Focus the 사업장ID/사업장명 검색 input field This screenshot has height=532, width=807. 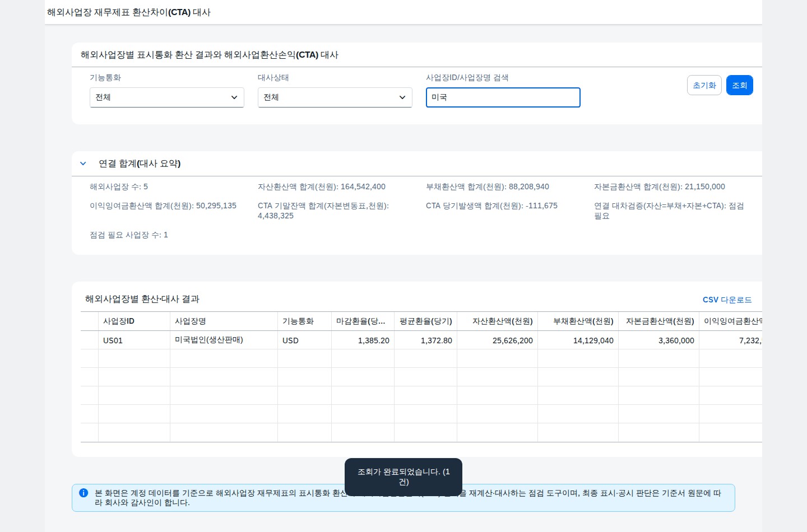pyautogui.click(x=503, y=97)
